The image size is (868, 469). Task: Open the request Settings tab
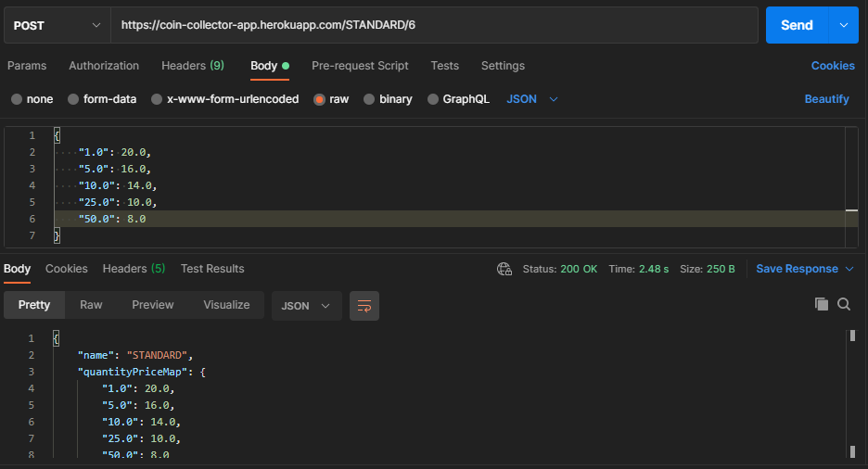pyautogui.click(x=503, y=66)
